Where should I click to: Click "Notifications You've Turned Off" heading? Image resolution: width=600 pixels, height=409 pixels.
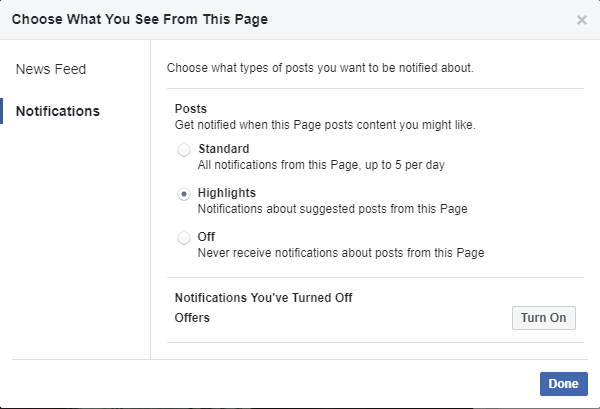264,298
